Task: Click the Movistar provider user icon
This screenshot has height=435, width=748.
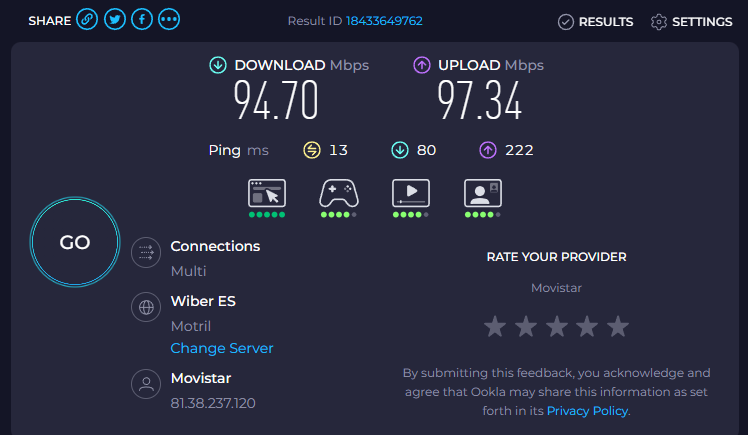Action: pos(147,383)
